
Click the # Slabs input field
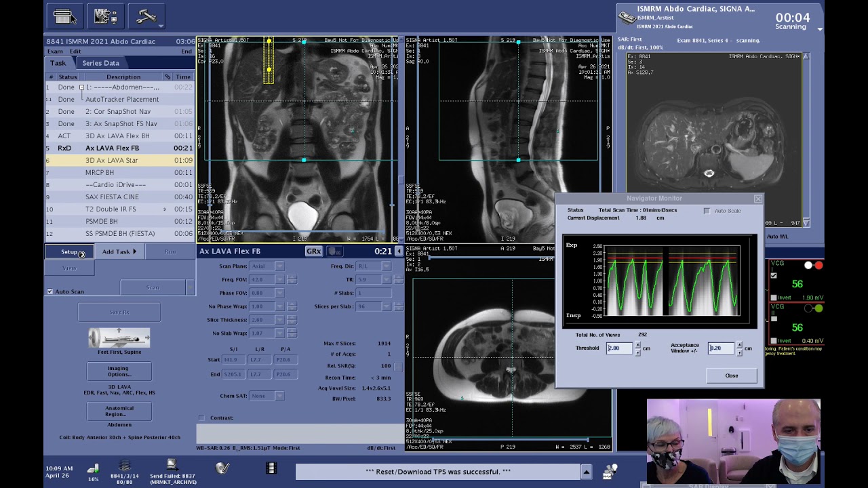[x=374, y=293]
